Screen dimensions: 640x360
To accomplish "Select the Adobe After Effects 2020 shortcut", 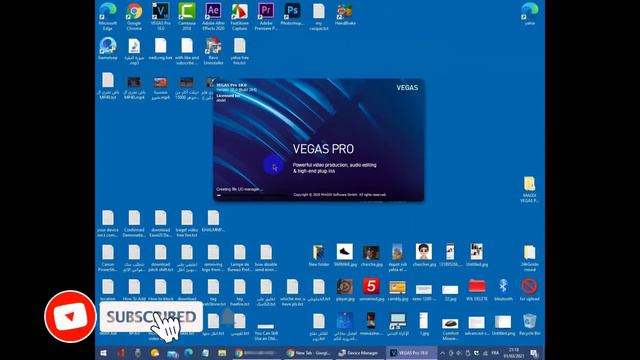I will (213, 16).
